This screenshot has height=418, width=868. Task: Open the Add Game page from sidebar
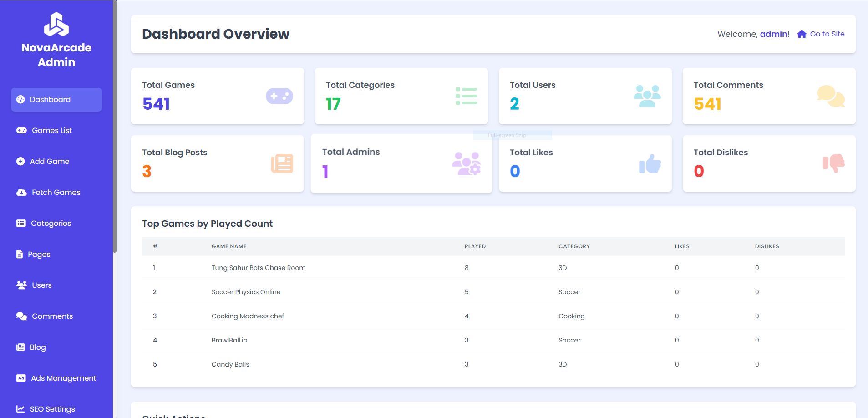tap(49, 162)
